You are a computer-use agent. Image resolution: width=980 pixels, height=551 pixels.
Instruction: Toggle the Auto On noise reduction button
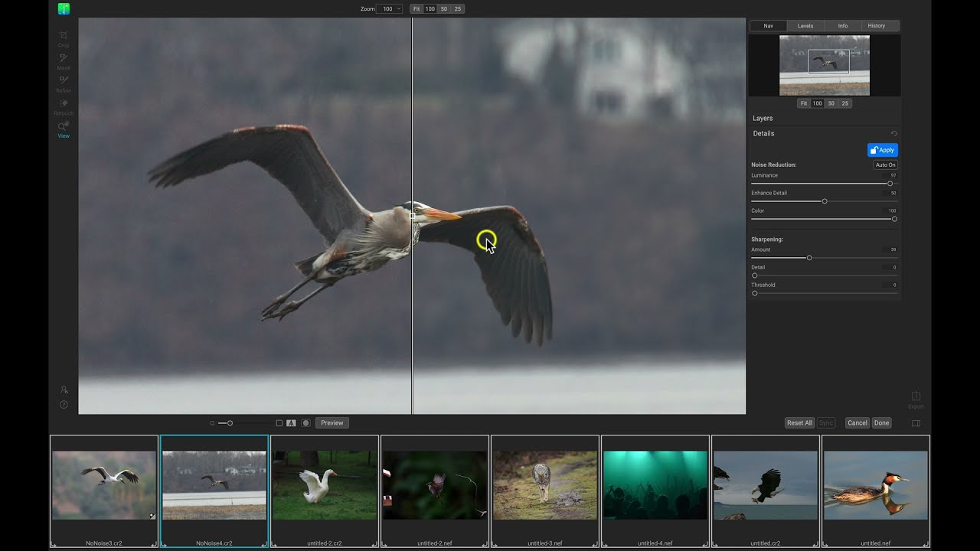[885, 165]
